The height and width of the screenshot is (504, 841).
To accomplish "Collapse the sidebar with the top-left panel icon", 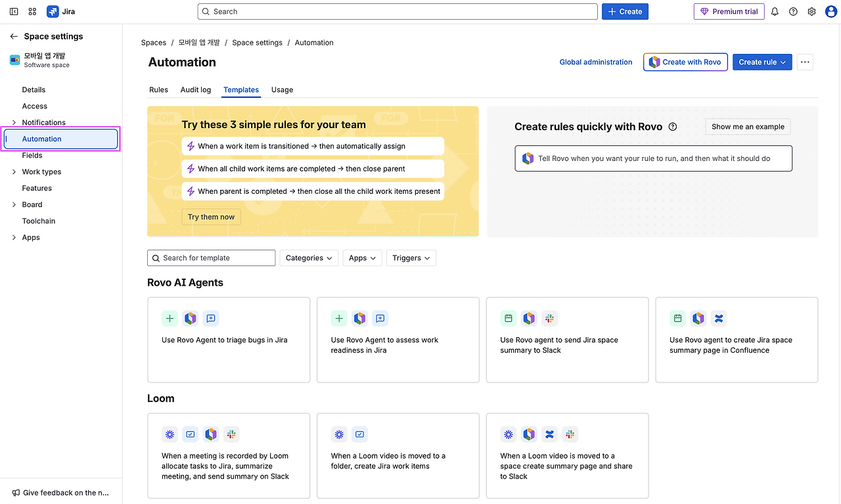I will 14,12.
